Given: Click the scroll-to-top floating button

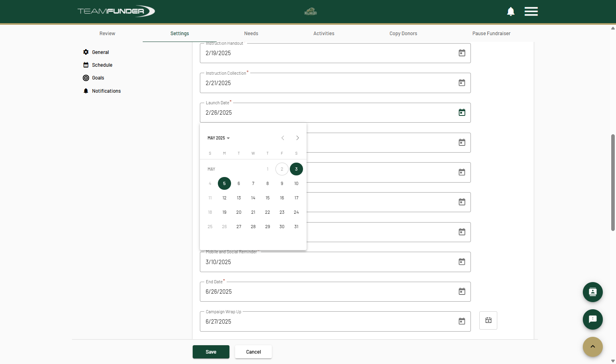Looking at the screenshot, I should (593, 347).
